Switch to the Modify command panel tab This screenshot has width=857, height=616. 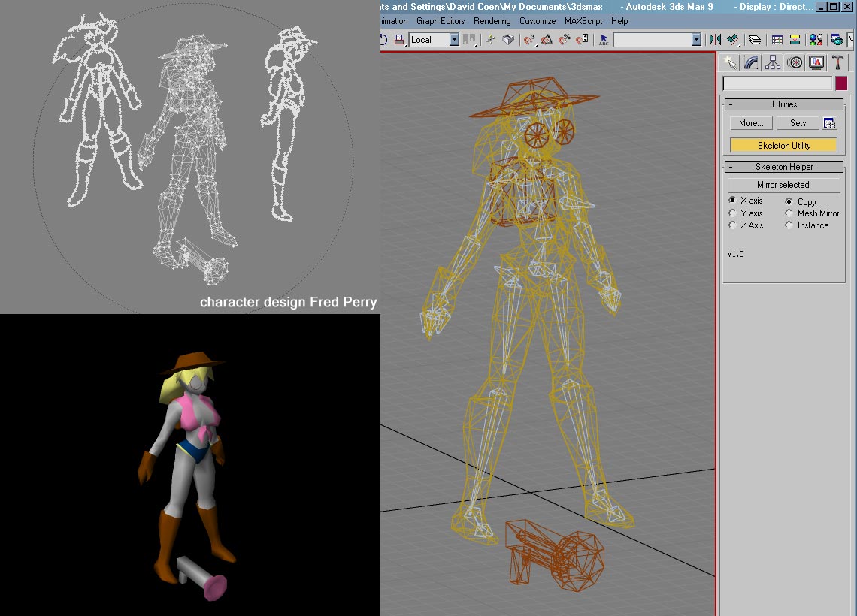coord(752,63)
